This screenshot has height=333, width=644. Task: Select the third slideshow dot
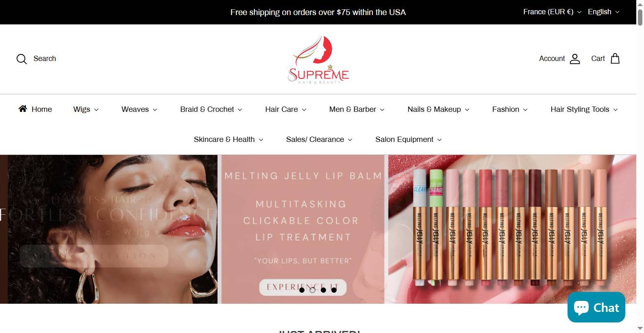coord(323,290)
